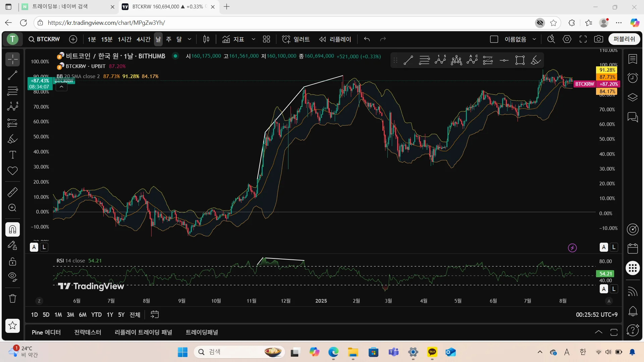Switch to the 전략테스터 tab
The height and width of the screenshot is (362, 644).
(88, 332)
